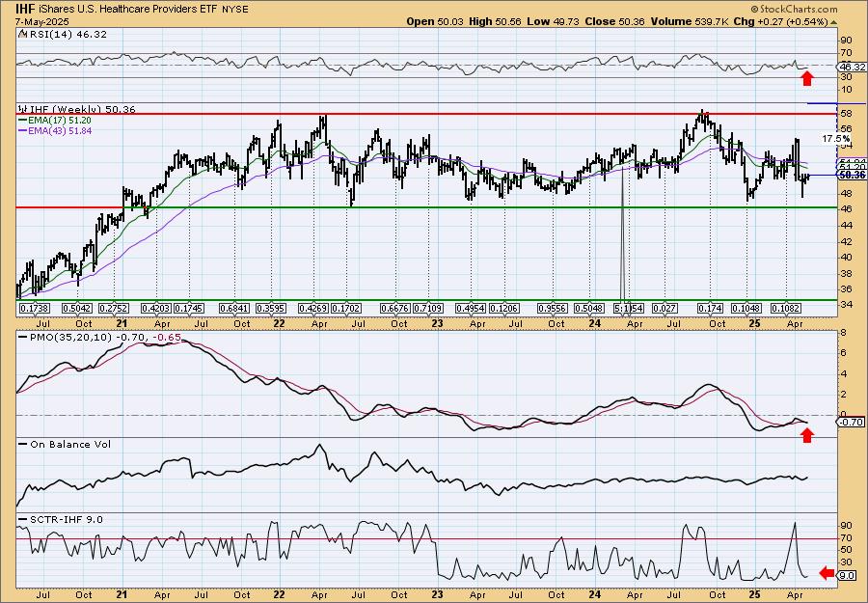Click the SCTR-IHF 9.0 panel label
This screenshot has height=603, width=868.
65,519
